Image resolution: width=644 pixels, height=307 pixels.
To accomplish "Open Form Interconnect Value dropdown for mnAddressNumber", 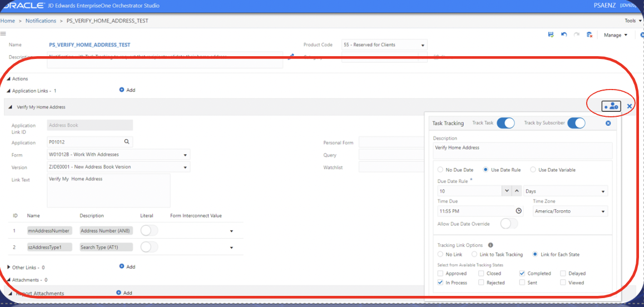I will point(232,231).
